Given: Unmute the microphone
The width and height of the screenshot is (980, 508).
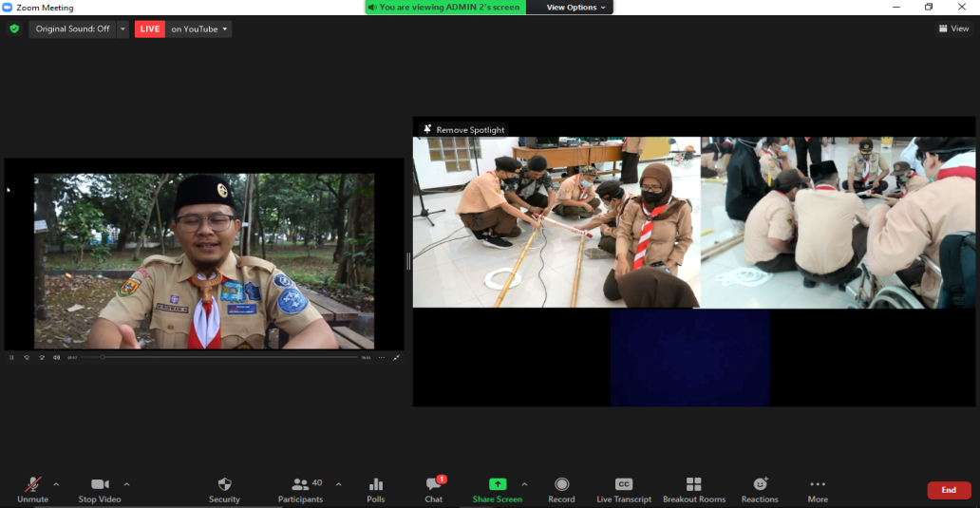Looking at the screenshot, I should (32, 490).
